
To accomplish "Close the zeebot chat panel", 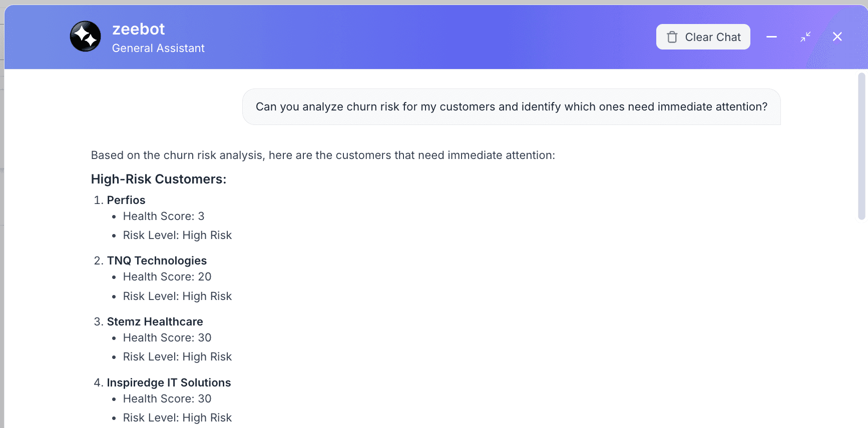I will tap(837, 36).
